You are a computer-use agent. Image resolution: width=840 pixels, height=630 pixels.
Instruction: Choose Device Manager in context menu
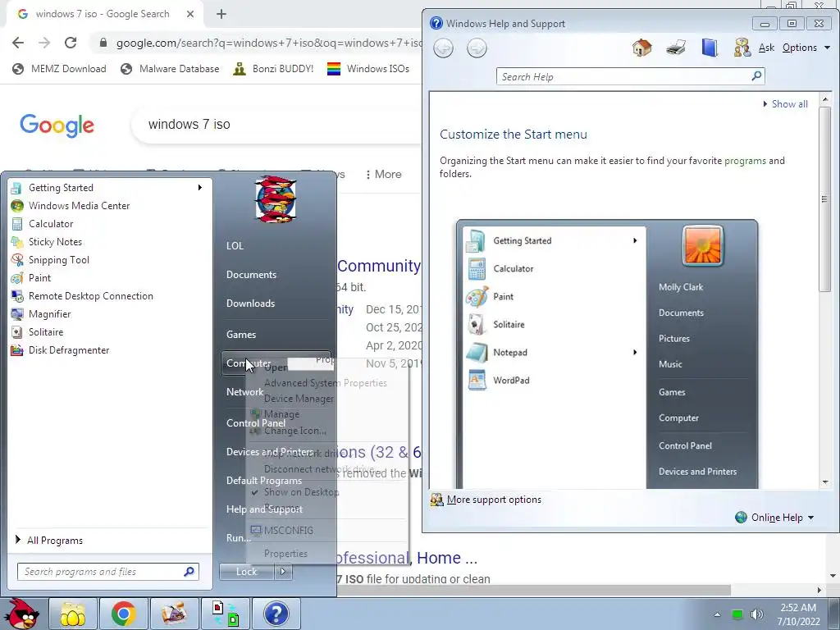299,399
